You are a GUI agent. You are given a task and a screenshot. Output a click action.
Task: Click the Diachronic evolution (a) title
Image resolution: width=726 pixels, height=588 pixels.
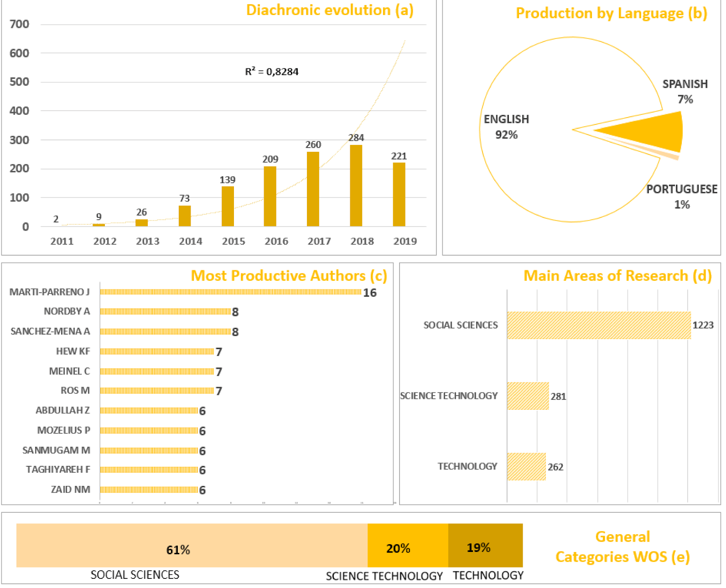click(x=330, y=10)
